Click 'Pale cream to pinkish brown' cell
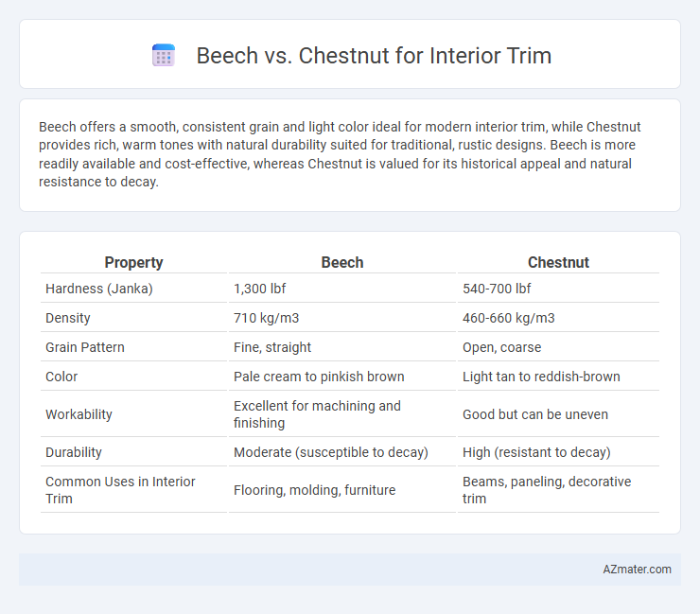700x614 pixels. [319, 377]
